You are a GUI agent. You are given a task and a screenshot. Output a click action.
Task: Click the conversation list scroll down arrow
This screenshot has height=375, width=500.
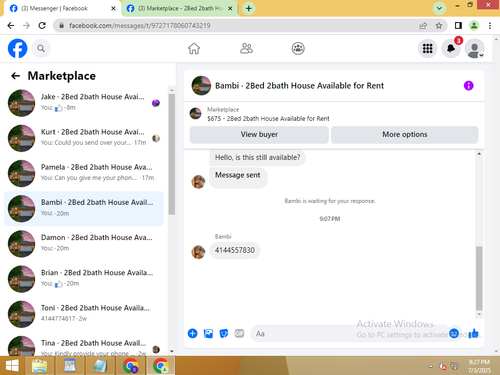coord(172,351)
